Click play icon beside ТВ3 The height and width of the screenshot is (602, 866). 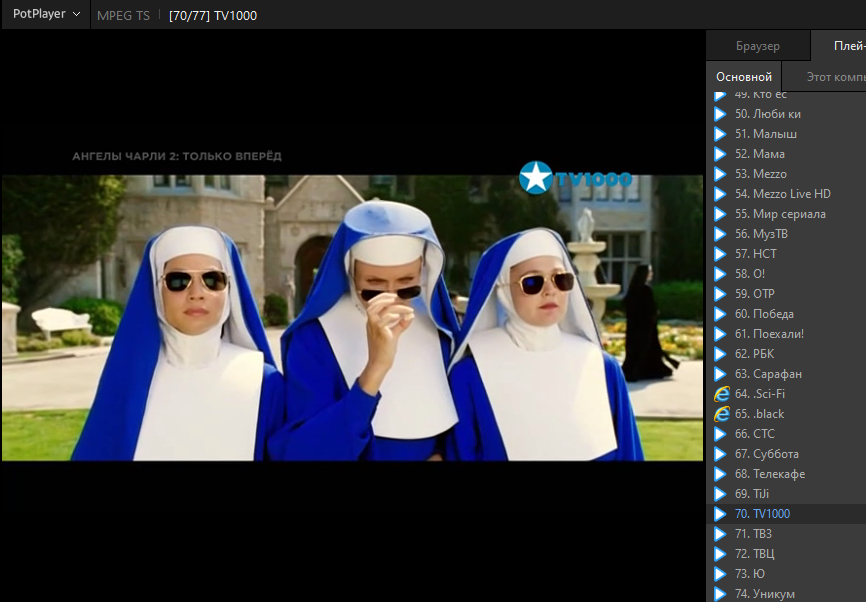[x=720, y=534]
